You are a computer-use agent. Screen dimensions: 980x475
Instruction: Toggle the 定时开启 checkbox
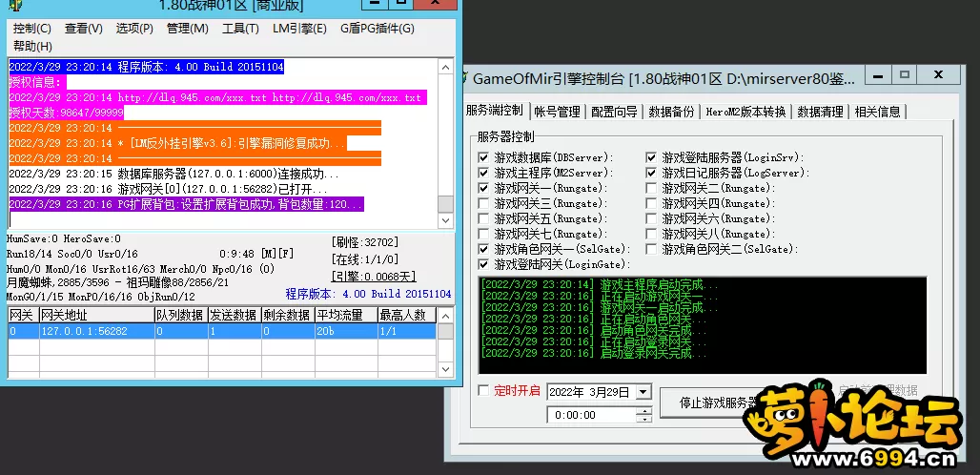click(x=483, y=391)
